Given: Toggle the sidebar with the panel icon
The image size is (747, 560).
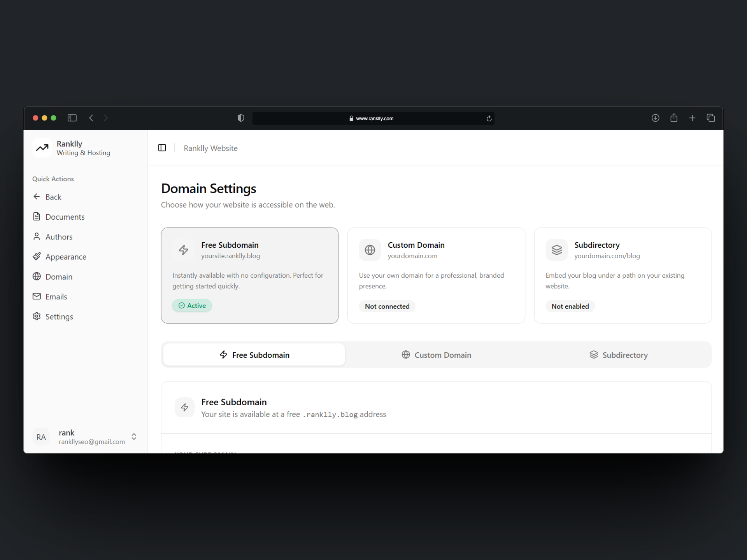Looking at the screenshot, I should pos(162,148).
